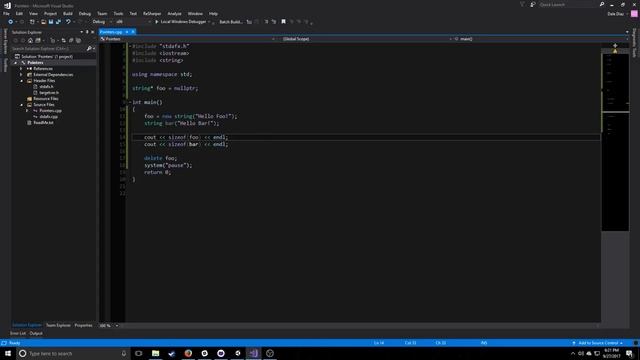Open the Windows Start menu
The height and width of the screenshot is (360, 640).
pyautogui.click(x=8, y=353)
